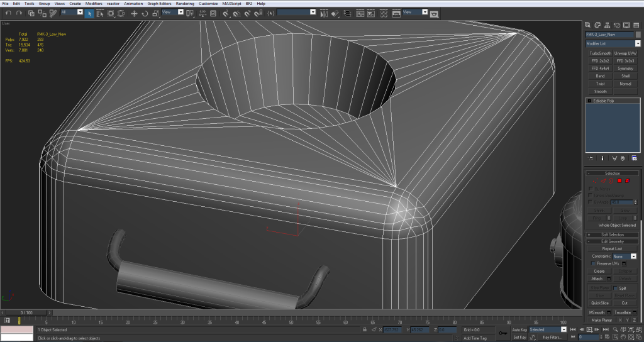
Task: Expand the Soft Selection rollout
Action: pos(612,234)
